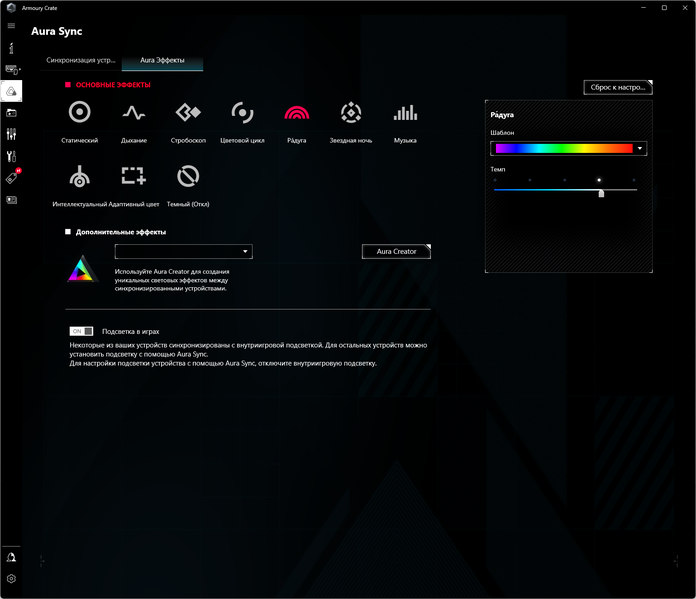The width and height of the screenshot is (696, 599).
Task: Click the ОСНОВНЫЕ ЭФФЕКТЫ section heading
Action: point(113,85)
